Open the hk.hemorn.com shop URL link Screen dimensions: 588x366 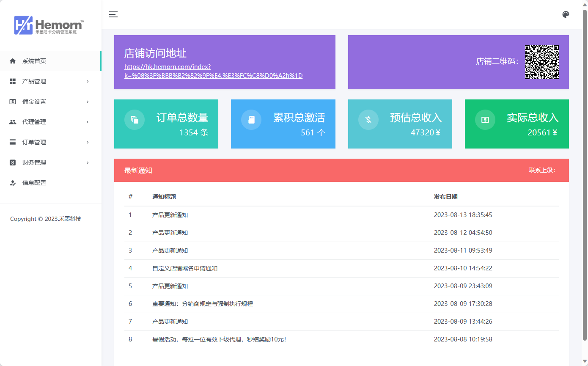[x=213, y=71]
